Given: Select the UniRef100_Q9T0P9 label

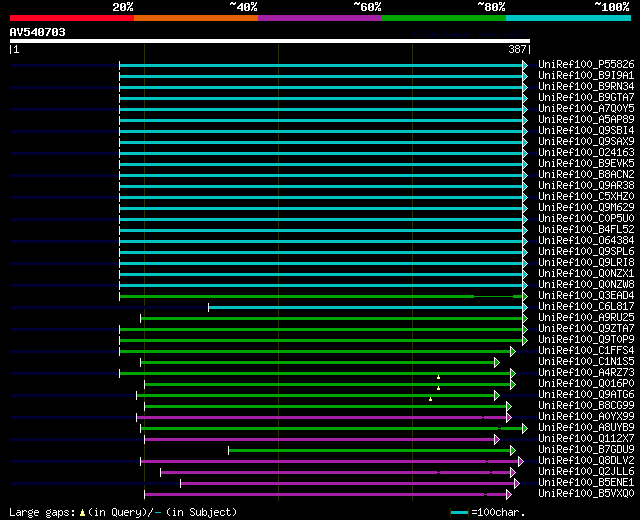Looking at the screenshot, I should tap(586, 340).
